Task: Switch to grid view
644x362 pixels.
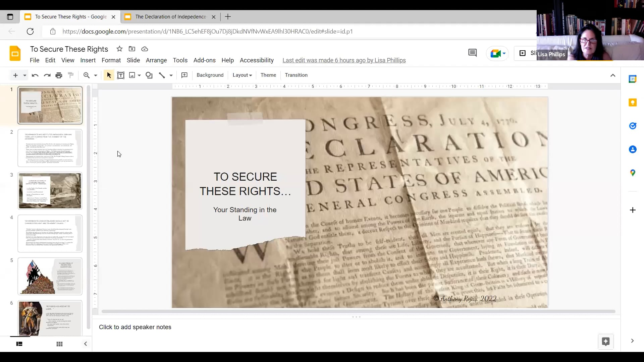Action: (x=59, y=344)
